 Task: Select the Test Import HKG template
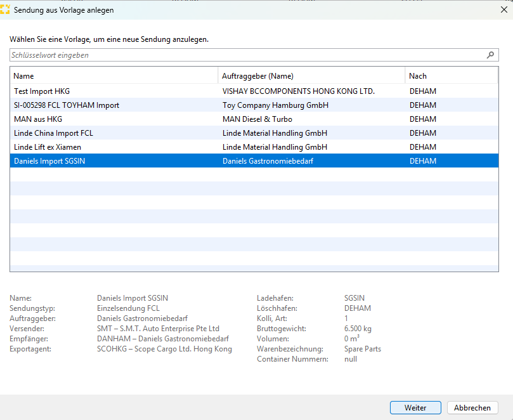[42, 91]
